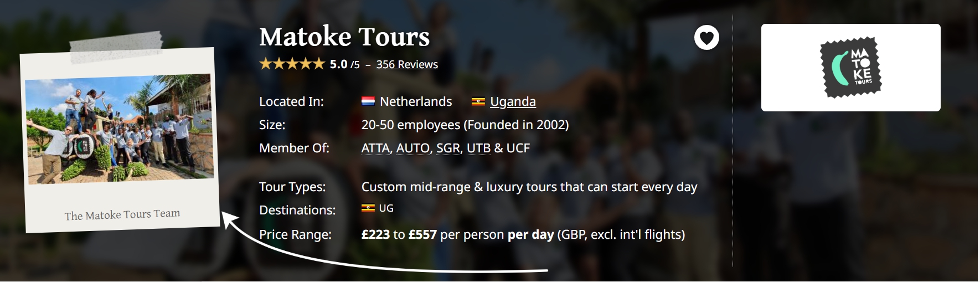Viewport: 980px width, 282px height.
Task: Open the 356 Reviews link
Action: tap(407, 64)
